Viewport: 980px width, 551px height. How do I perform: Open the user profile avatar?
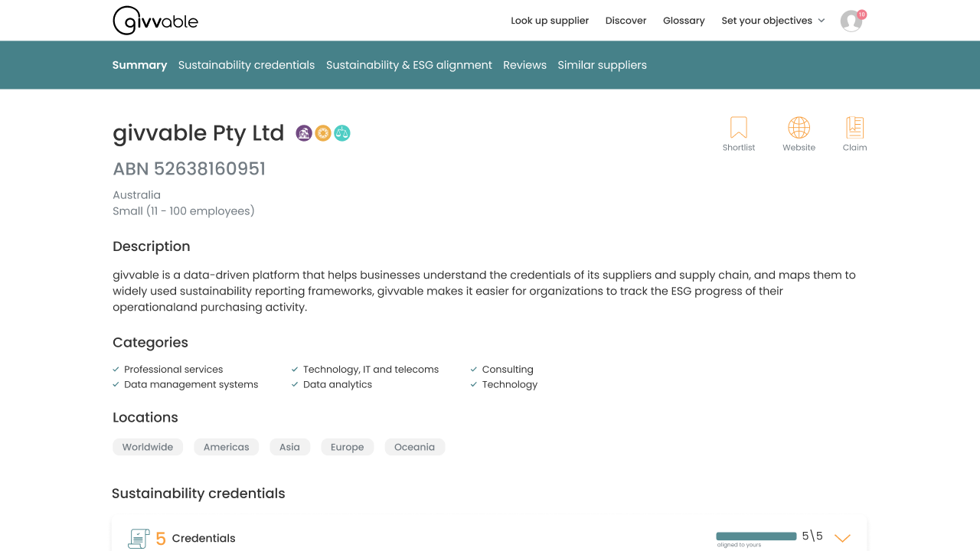pyautogui.click(x=851, y=21)
